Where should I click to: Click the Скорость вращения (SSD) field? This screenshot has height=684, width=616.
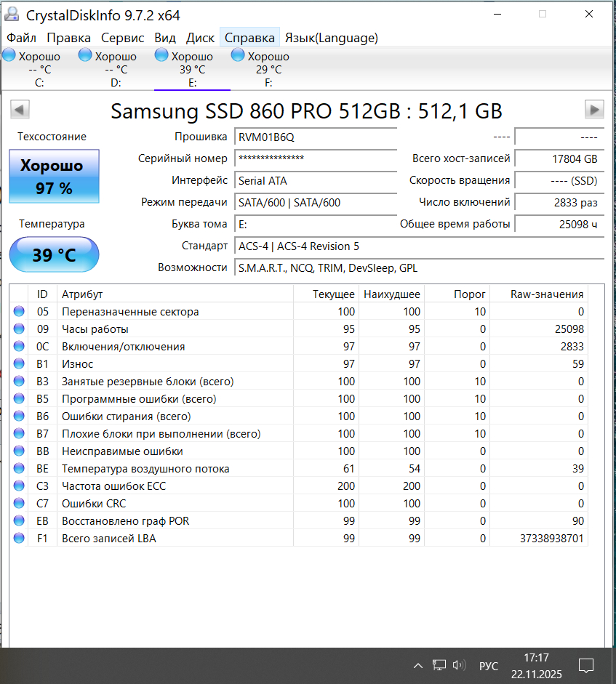pyautogui.click(x=559, y=180)
